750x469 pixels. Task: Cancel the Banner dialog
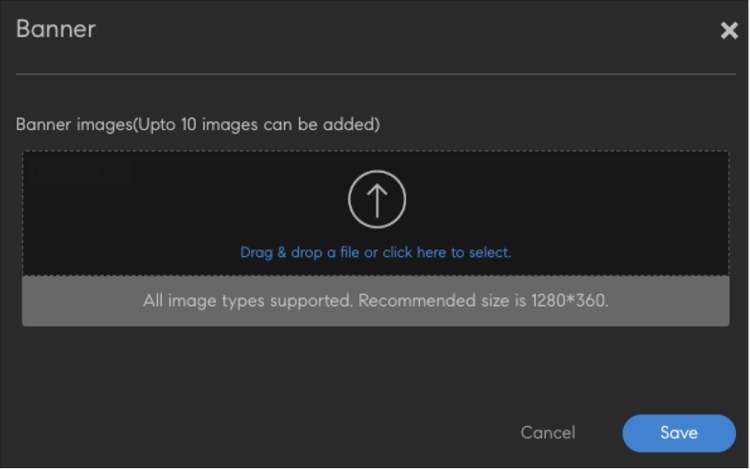(x=548, y=433)
